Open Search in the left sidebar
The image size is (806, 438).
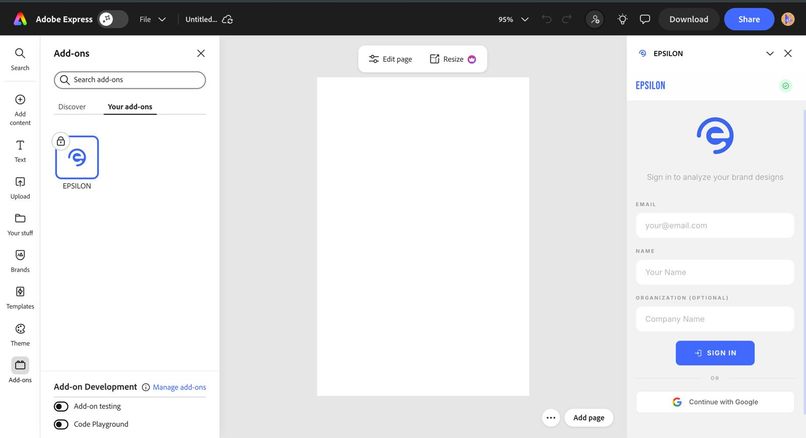(20, 59)
